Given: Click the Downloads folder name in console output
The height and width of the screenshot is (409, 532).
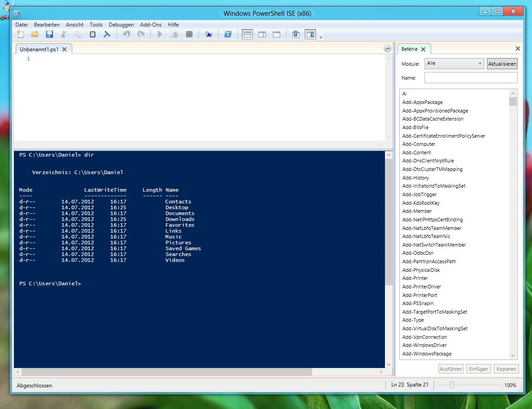Looking at the screenshot, I should point(180,219).
